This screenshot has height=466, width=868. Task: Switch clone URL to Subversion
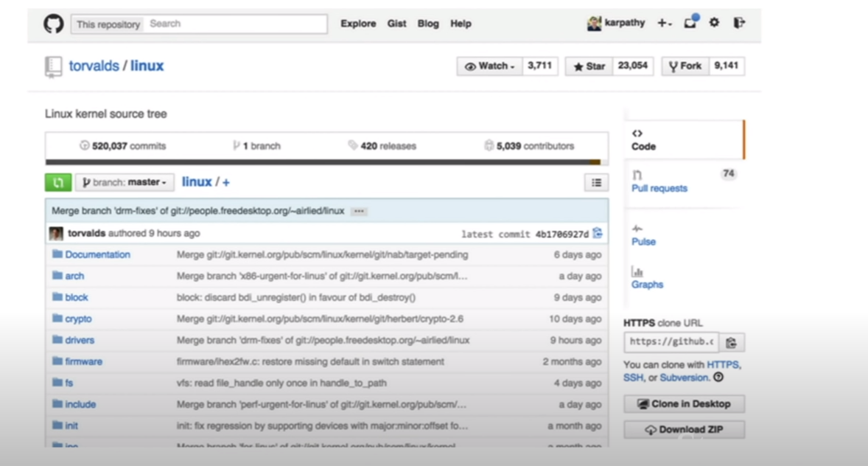(x=685, y=378)
